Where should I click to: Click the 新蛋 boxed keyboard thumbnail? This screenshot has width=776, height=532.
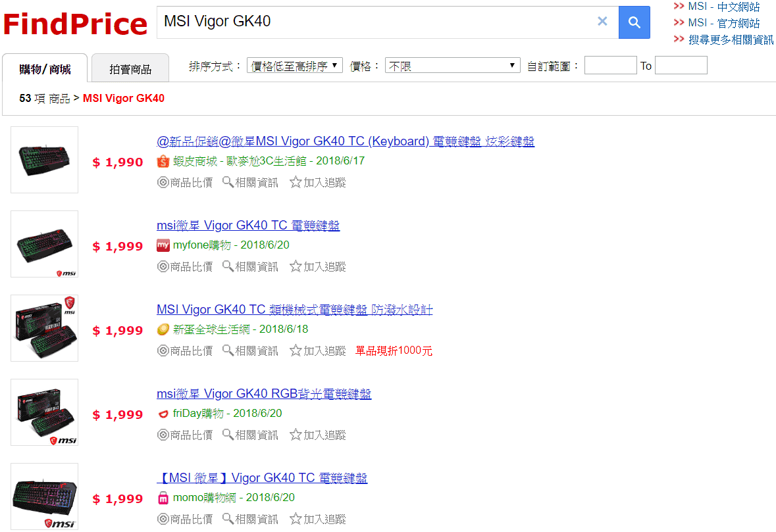click(45, 327)
